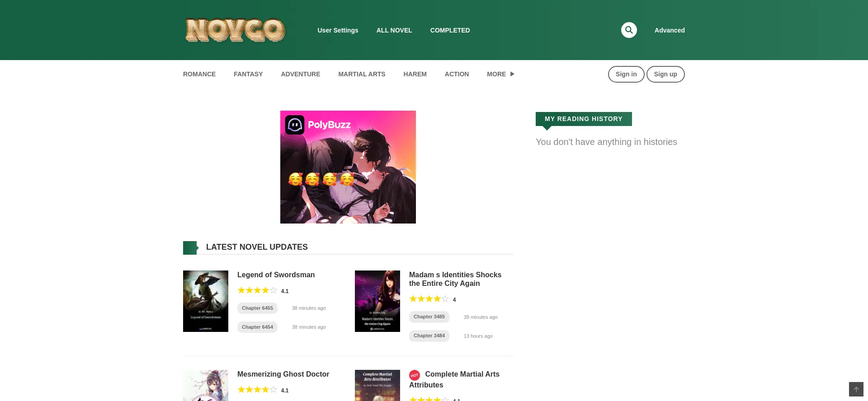The width and height of the screenshot is (868, 401).
Task: Click the search magnifier icon
Action: point(629,30)
